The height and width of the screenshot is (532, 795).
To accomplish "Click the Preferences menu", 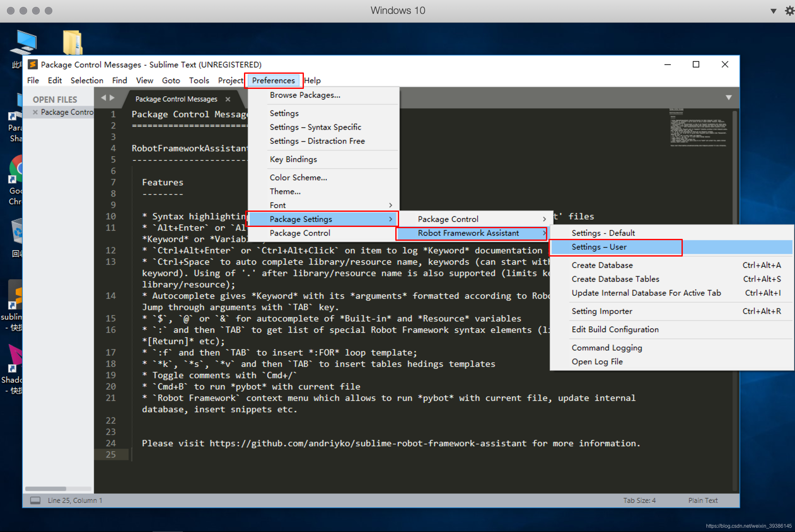I will click(x=274, y=80).
